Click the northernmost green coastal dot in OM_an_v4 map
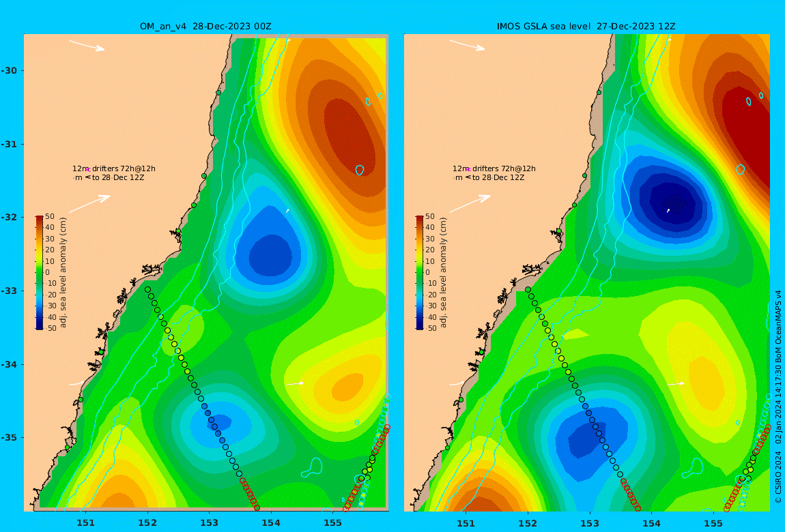This screenshot has width=785, height=532. click(x=218, y=93)
